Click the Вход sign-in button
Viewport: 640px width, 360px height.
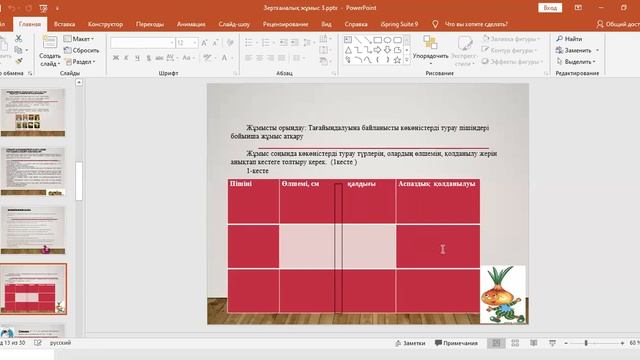point(550,8)
